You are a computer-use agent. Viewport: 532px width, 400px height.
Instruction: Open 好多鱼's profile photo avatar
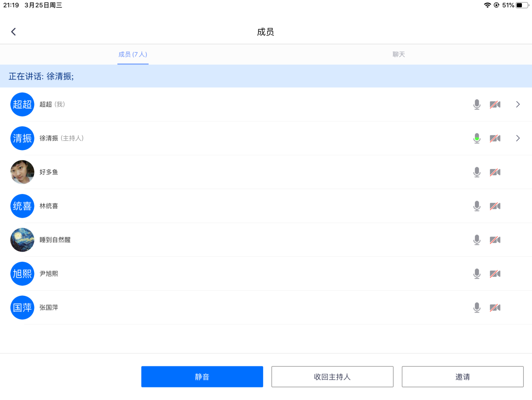22,172
